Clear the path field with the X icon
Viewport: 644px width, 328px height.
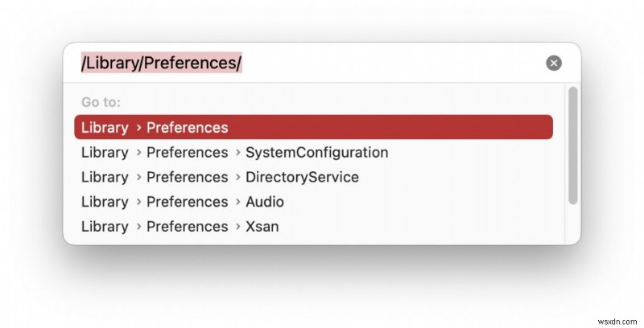[553, 64]
